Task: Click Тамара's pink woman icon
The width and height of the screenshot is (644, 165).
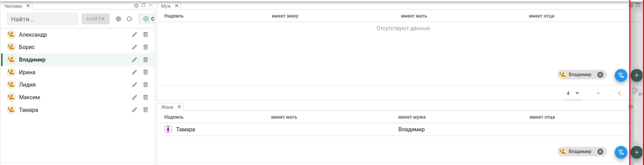Action: pyautogui.click(x=168, y=129)
